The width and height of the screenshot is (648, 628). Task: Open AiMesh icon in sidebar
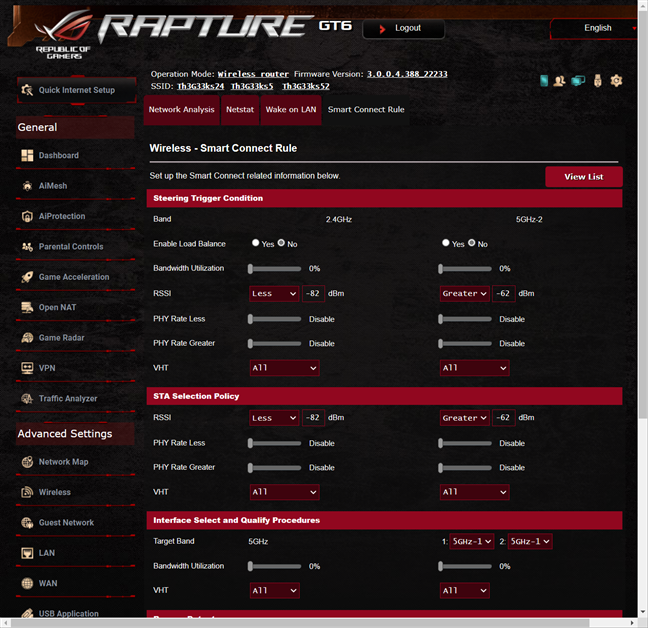click(27, 186)
